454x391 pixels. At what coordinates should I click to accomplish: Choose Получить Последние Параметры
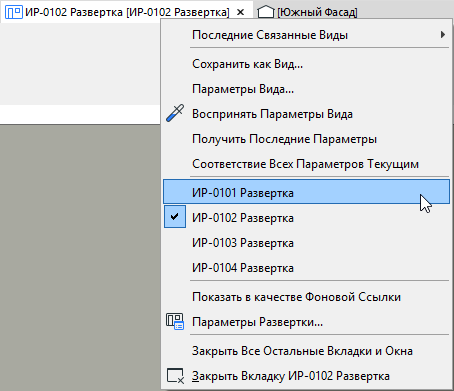(306, 139)
